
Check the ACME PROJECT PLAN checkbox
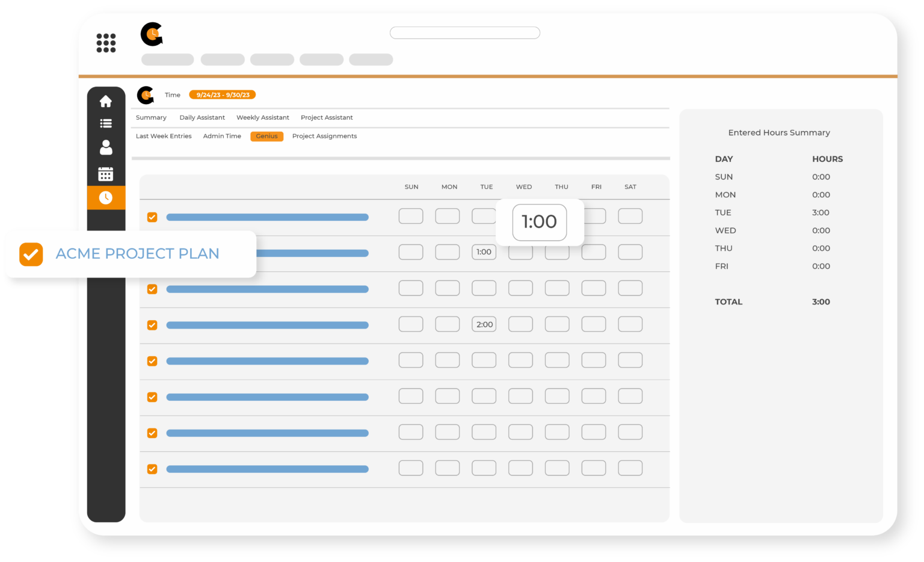tap(31, 254)
